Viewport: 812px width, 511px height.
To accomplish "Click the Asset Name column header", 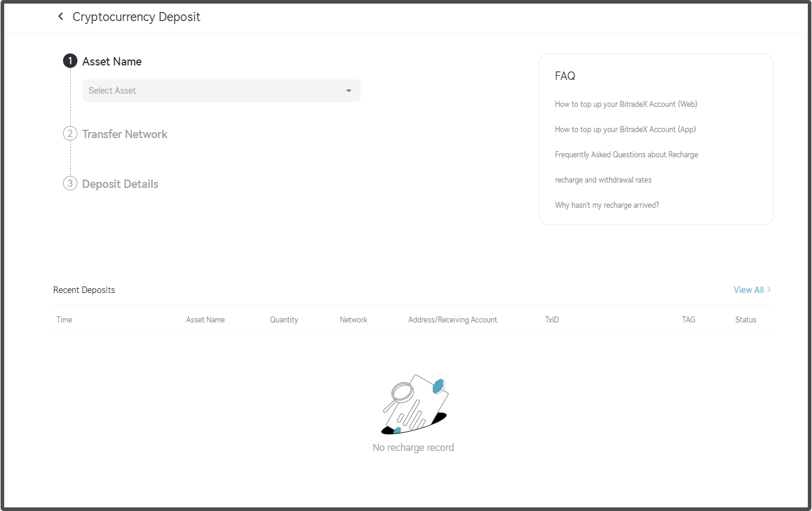I will point(205,319).
